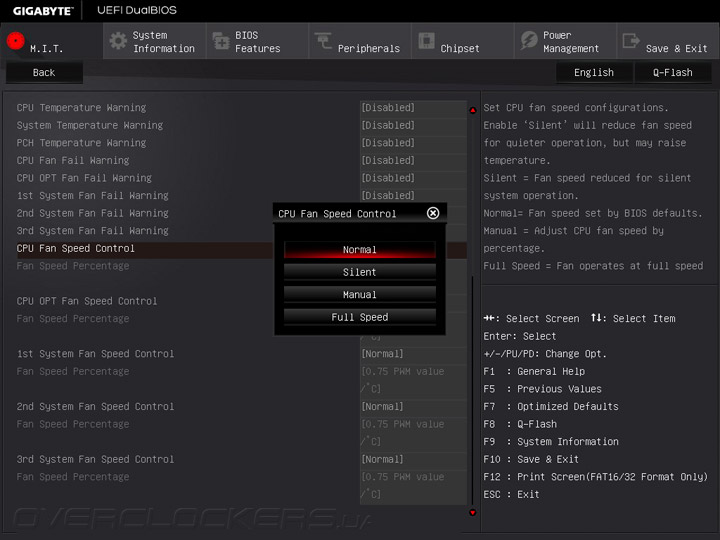Open System Temperature Warning value dropdown
The width and height of the screenshot is (720, 540).
[x=413, y=125]
